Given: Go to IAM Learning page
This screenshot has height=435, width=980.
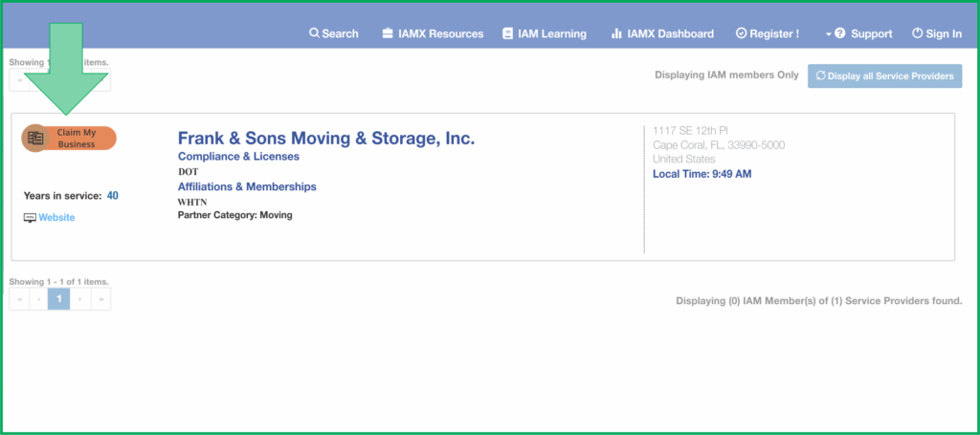Looking at the screenshot, I should 545,33.
